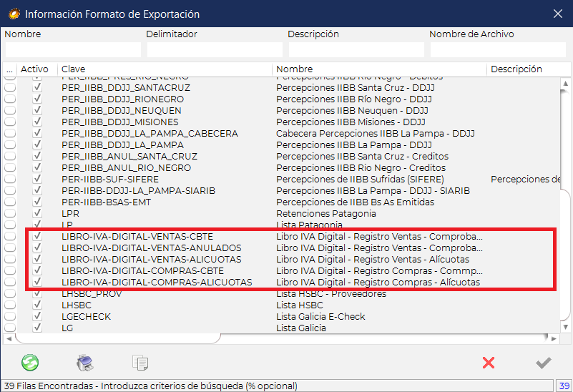Toggle Activo checkbox for LIBRO-IVA-DIGITAL-VENTAS-CBTE
The width and height of the screenshot is (573, 392).
[37, 236]
